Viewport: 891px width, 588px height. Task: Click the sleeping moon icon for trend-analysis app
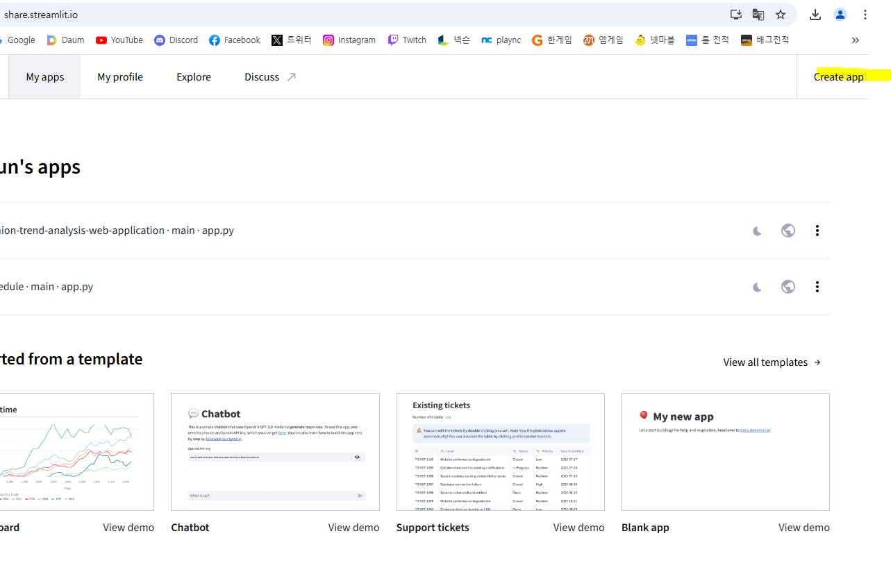758,230
